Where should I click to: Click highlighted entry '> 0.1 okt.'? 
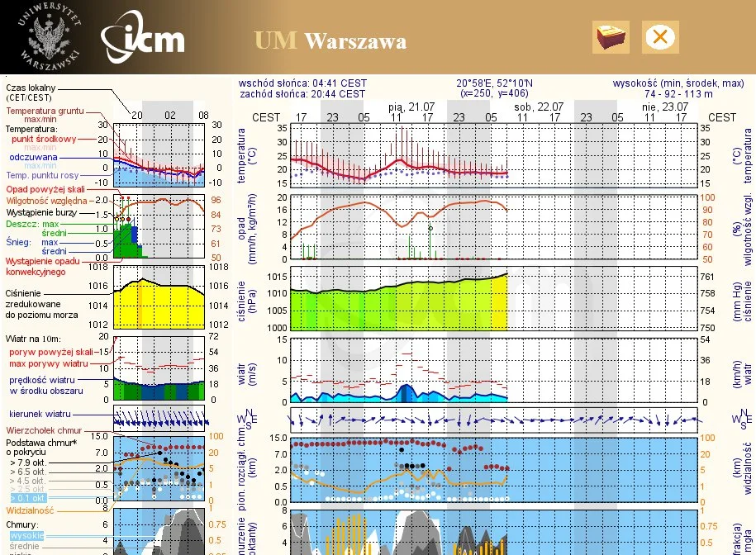click(28, 498)
